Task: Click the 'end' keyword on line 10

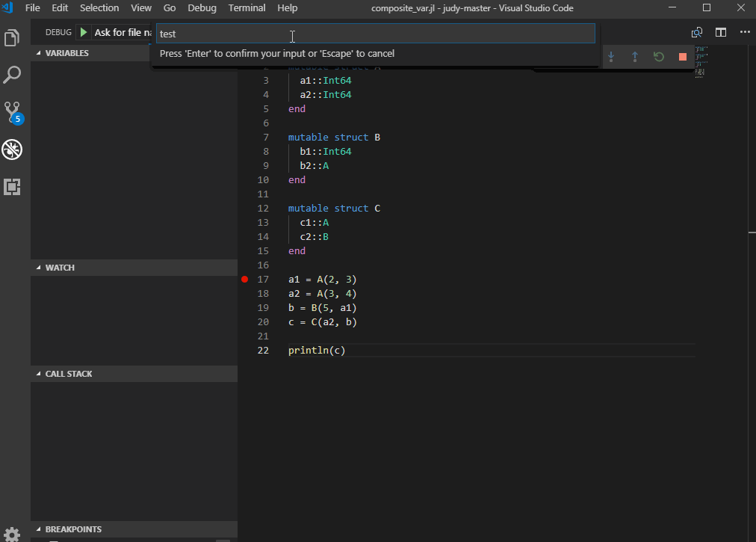Action: [x=297, y=179]
